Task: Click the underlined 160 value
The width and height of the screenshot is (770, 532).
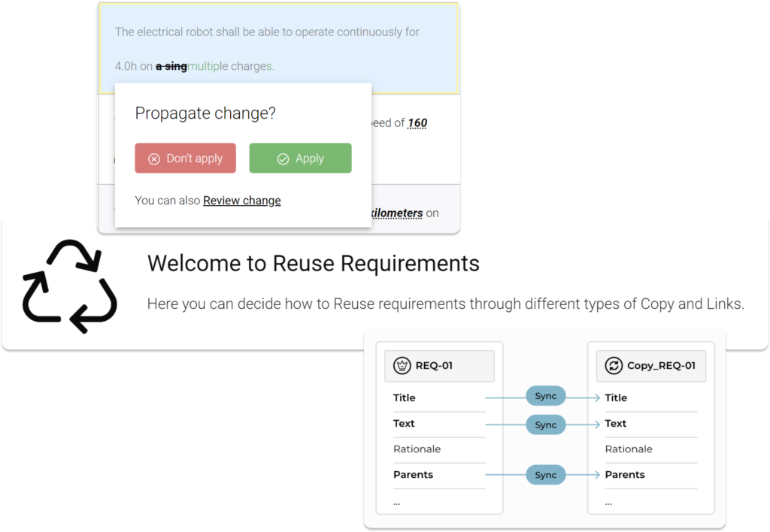Action: point(417,123)
